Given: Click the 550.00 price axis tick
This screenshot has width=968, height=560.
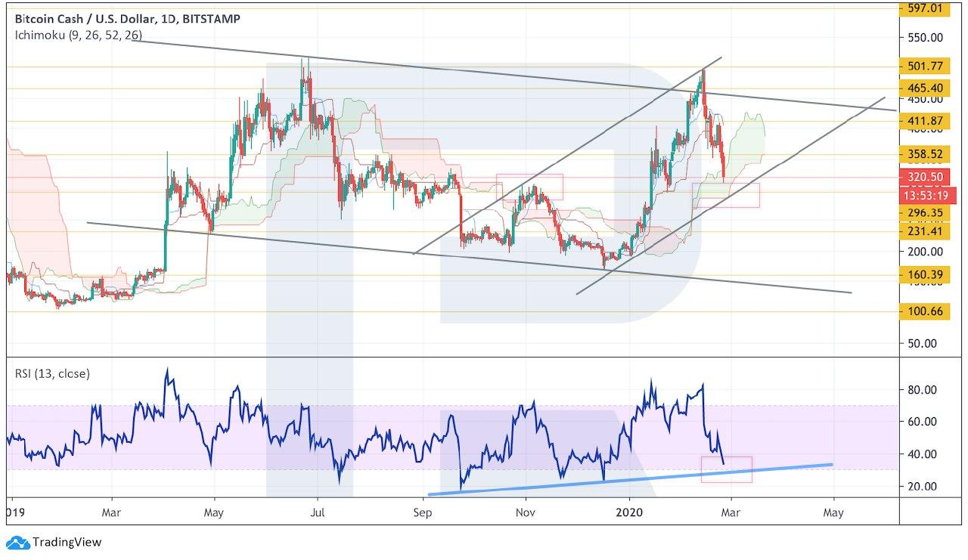Looking at the screenshot, I should pyautogui.click(x=924, y=37).
